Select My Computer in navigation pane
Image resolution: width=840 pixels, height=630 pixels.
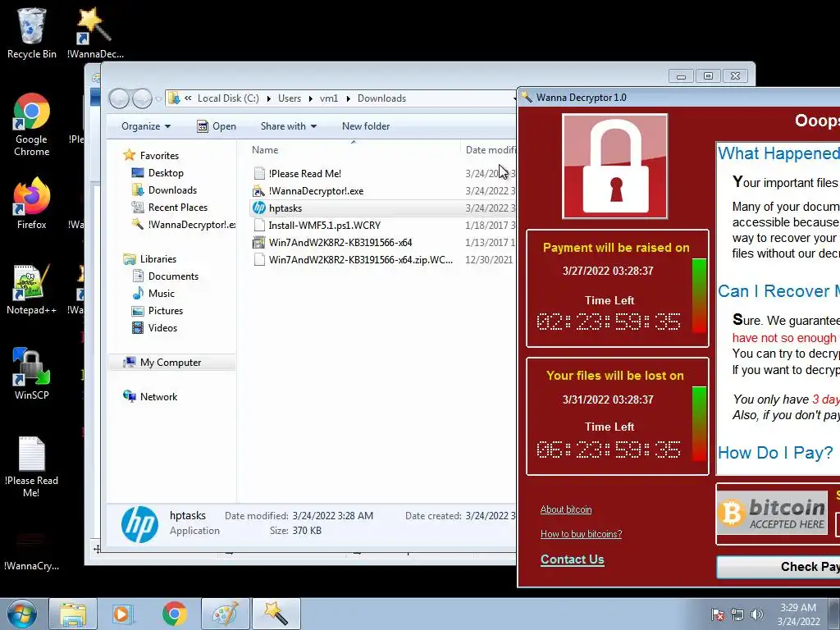click(x=171, y=363)
